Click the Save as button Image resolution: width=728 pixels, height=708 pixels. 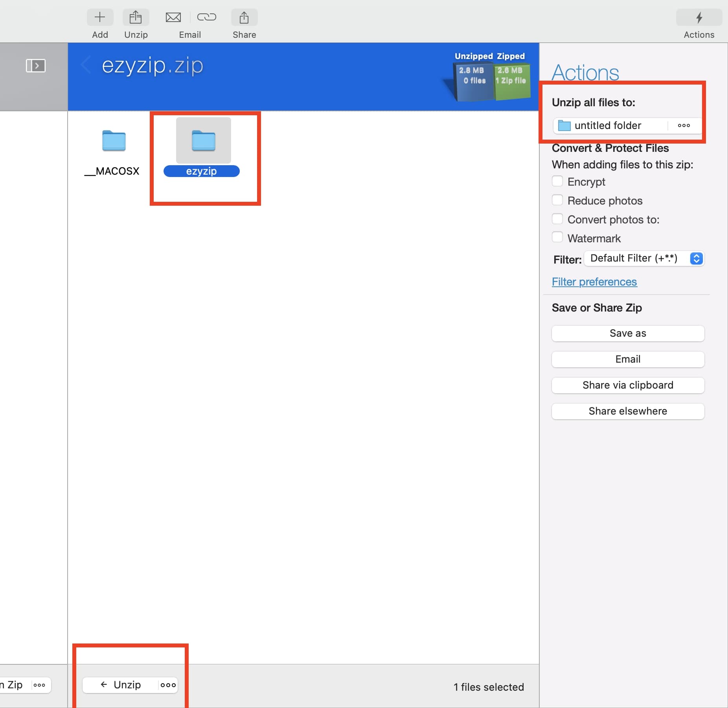tap(628, 333)
